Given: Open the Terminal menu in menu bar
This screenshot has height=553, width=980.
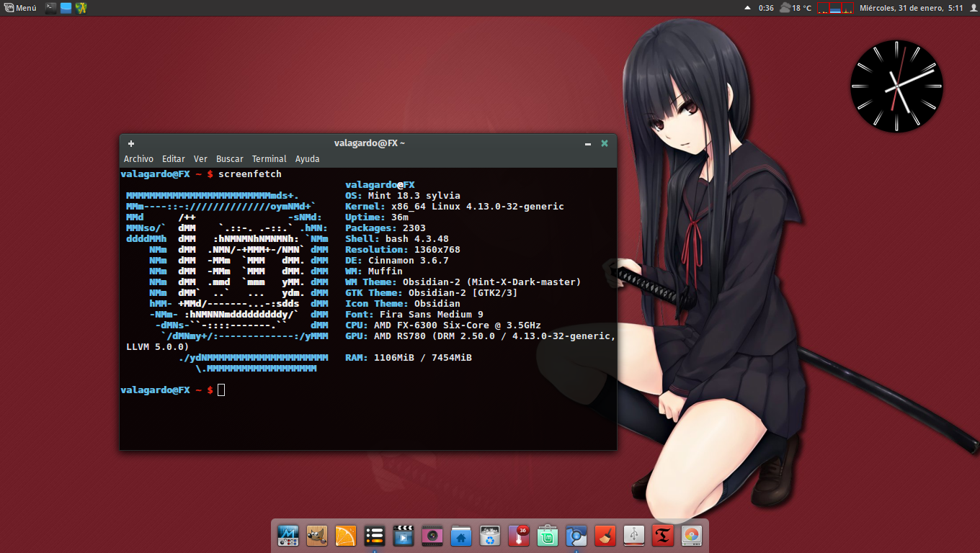Looking at the screenshot, I should pos(269,158).
